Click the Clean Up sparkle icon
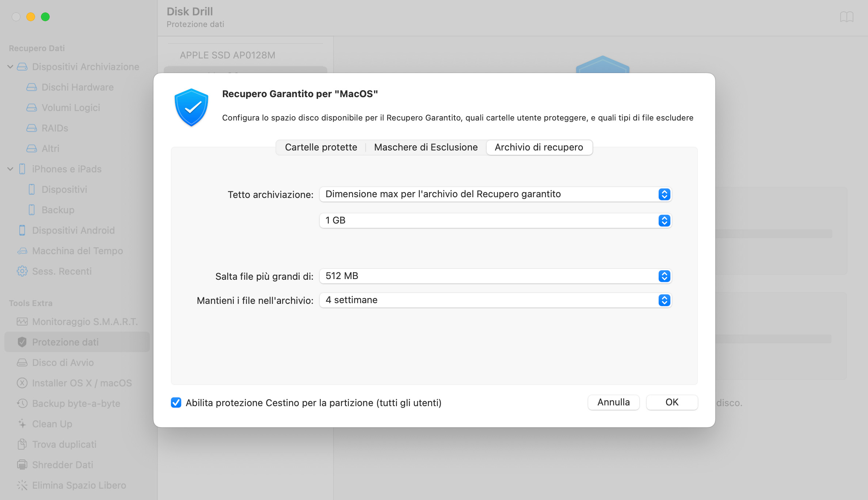The width and height of the screenshot is (868, 500). coord(22,424)
